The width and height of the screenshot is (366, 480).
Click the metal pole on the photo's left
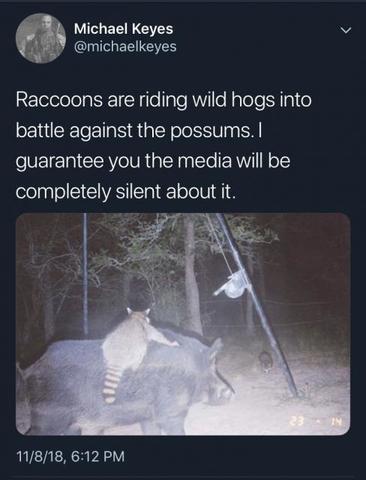tap(85, 273)
